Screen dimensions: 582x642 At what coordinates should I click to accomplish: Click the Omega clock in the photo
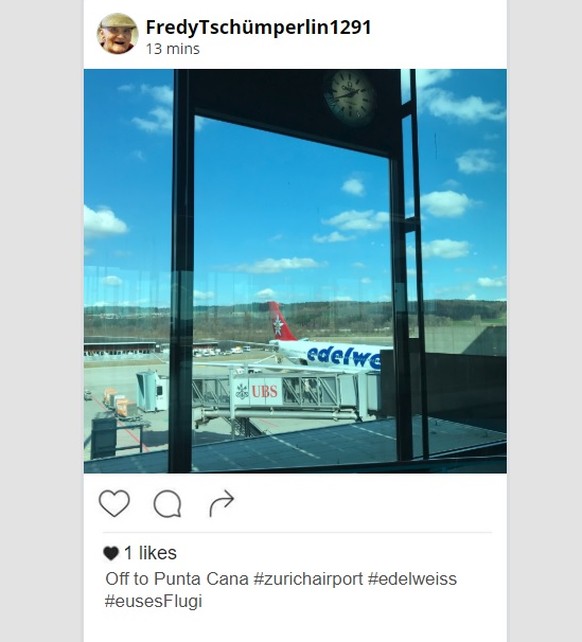350,98
